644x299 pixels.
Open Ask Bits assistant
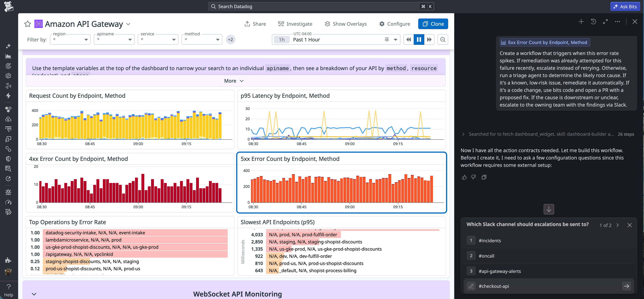point(625,6)
